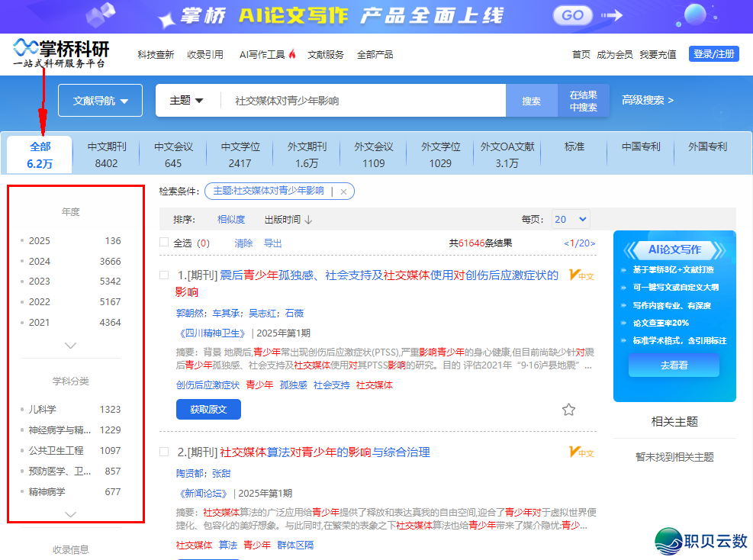Check the 全选 select-all checkbox
The image size is (753, 560).
[x=164, y=243]
